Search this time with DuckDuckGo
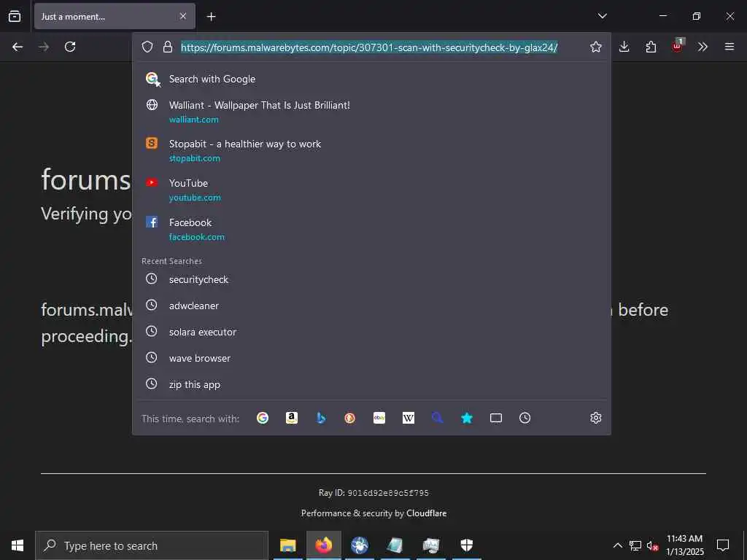Image resolution: width=747 pixels, height=560 pixels. point(350,418)
